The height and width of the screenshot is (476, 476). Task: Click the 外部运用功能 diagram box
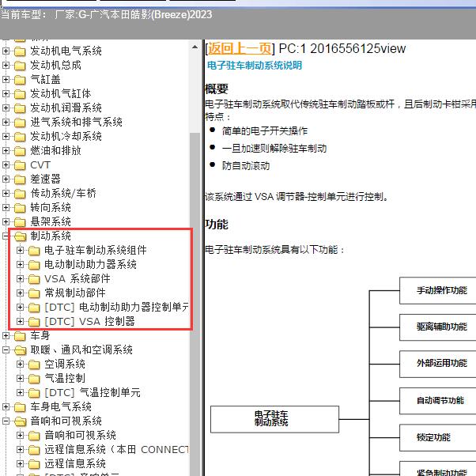click(438, 364)
